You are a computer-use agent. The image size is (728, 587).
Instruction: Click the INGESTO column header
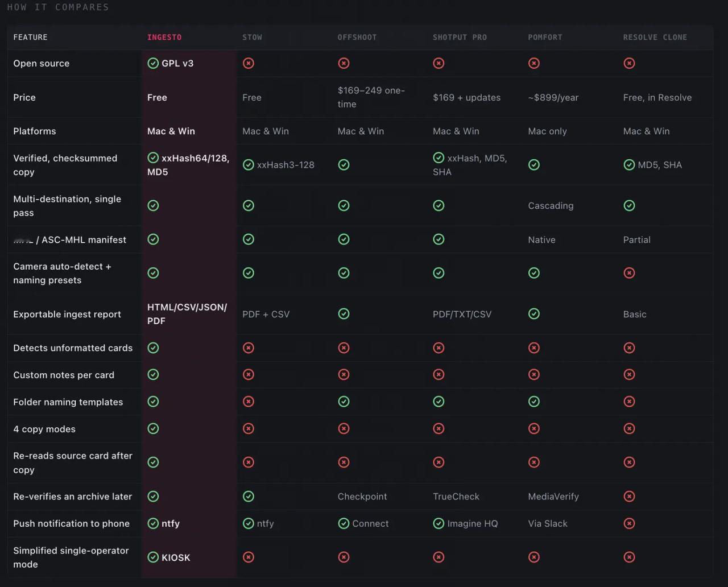tap(164, 38)
